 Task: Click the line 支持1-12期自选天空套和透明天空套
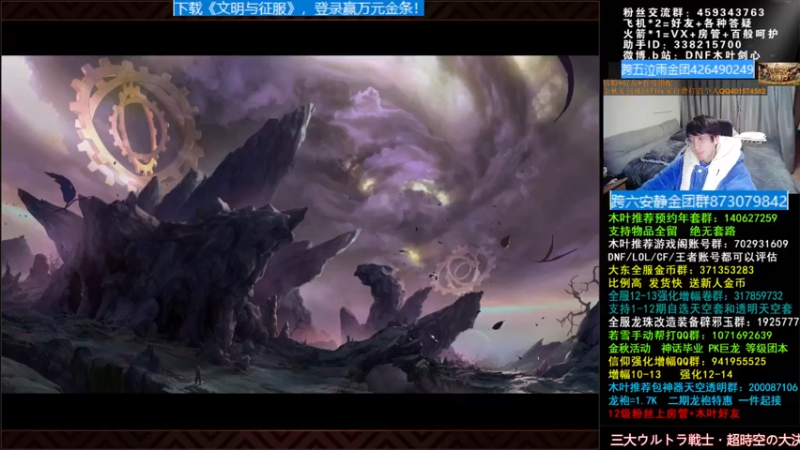700,309
